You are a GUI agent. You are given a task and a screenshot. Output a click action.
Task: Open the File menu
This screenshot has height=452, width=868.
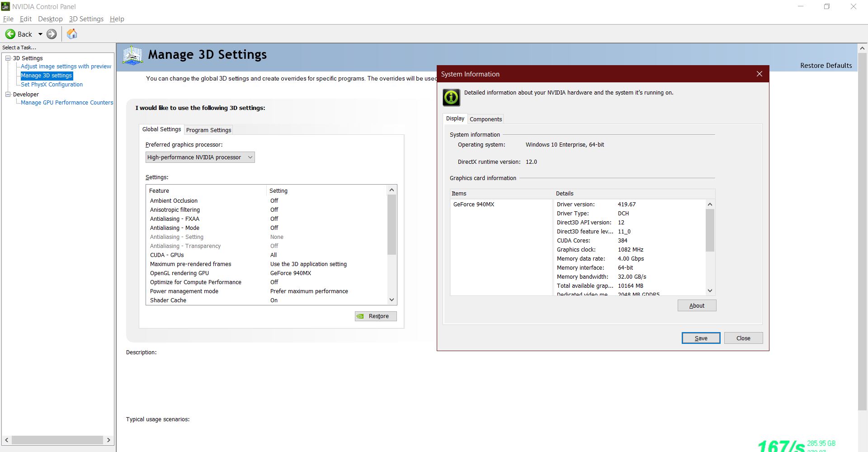tap(8, 19)
